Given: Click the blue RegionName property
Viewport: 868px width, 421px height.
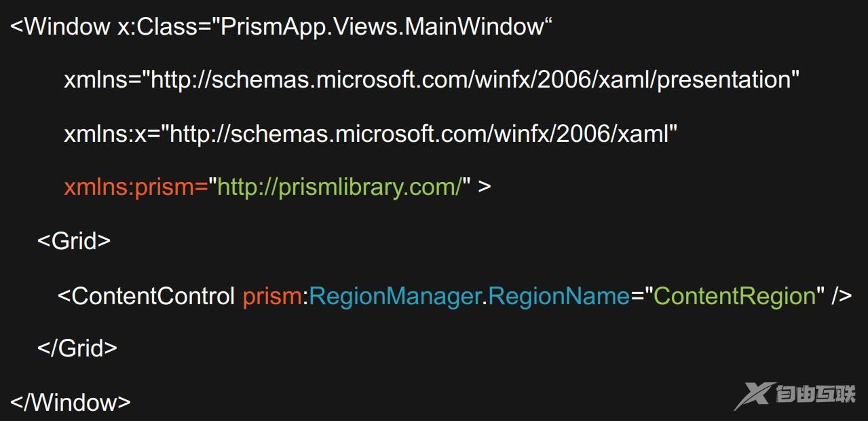Looking at the screenshot, I should 559,296.
